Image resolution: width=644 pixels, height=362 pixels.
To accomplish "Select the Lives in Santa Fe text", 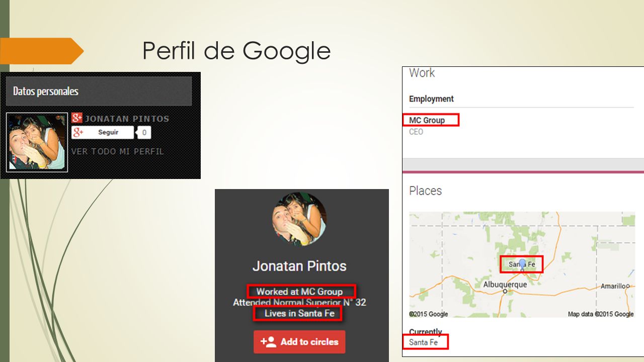I will tap(299, 313).
